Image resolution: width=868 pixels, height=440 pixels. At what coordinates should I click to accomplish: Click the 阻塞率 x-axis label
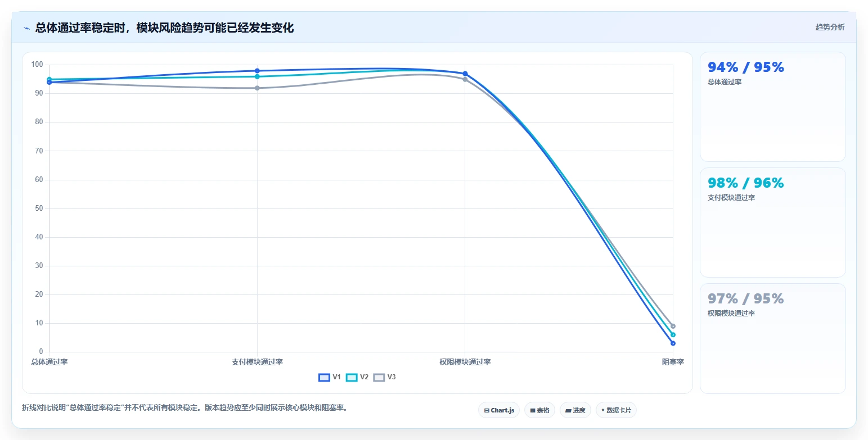673,362
